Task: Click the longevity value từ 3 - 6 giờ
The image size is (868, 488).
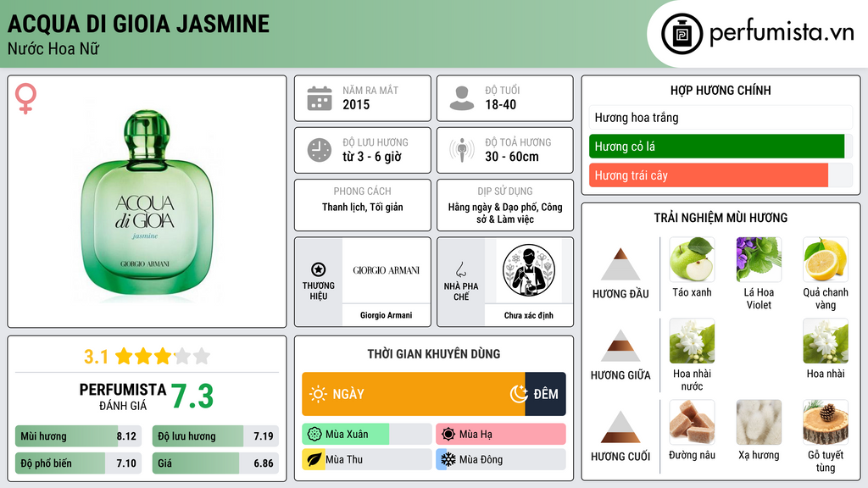Action: coord(372,157)
